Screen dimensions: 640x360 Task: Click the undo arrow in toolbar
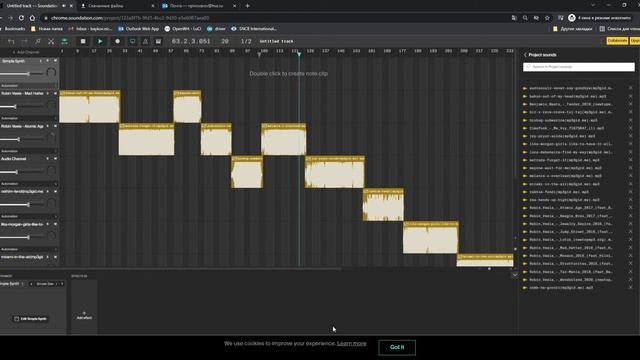pos(11,41)
